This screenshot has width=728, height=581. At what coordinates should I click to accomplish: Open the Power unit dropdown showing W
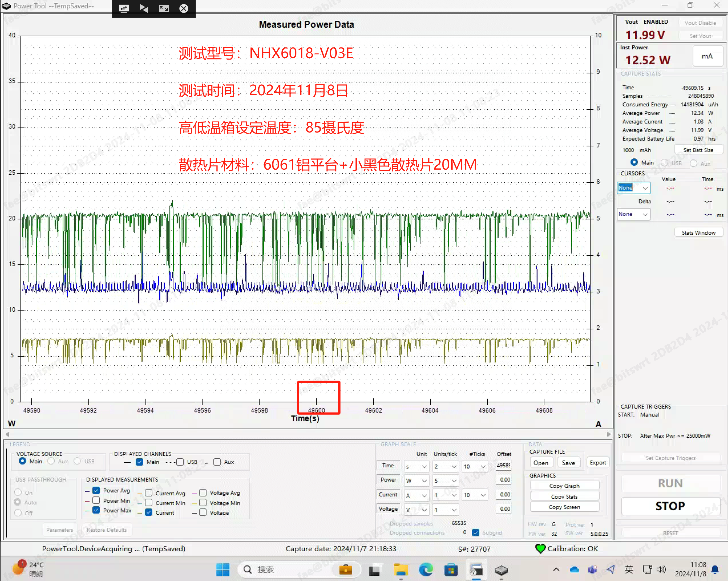click(416, 480)
